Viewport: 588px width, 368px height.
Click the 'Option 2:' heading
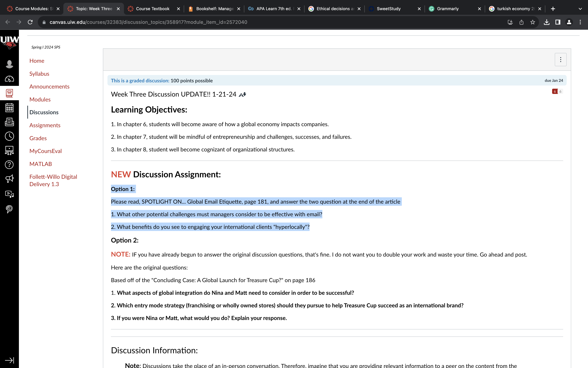coord(125,240)
